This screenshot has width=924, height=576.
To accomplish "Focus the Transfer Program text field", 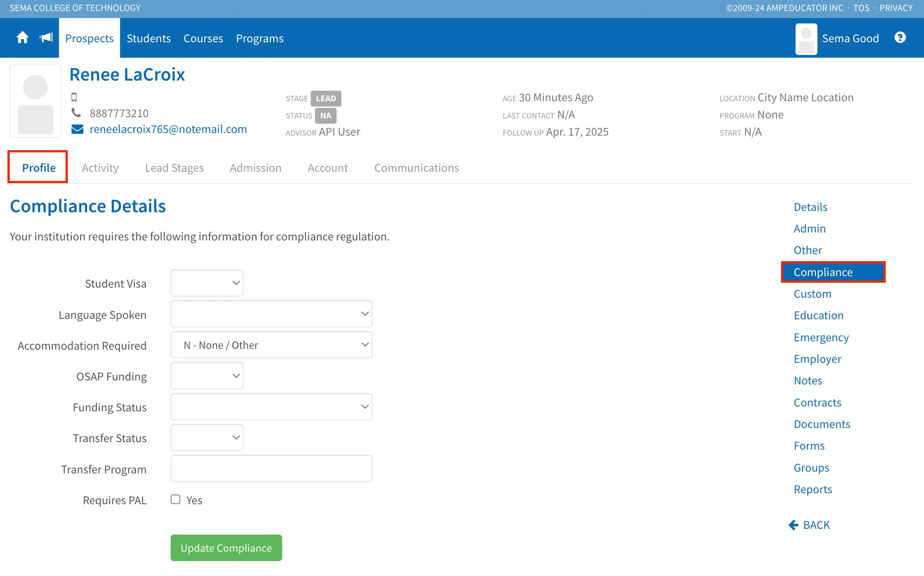I will (x=271, y=469).
